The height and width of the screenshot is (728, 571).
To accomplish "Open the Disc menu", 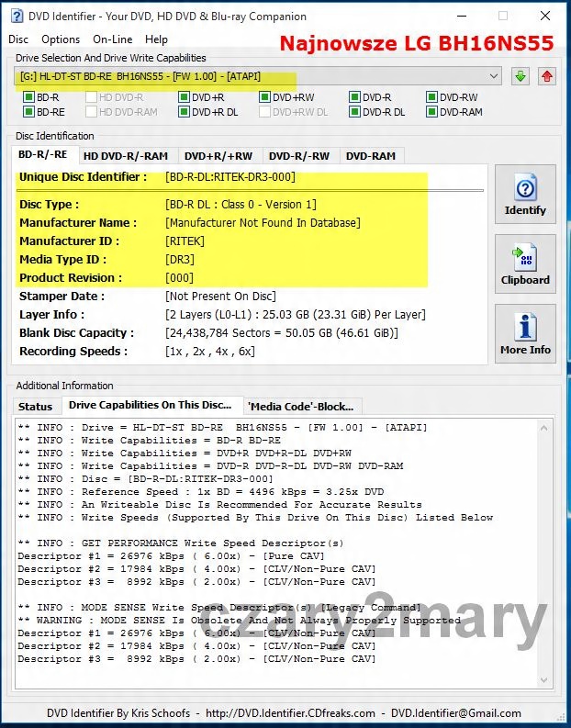I will point(18,39).
